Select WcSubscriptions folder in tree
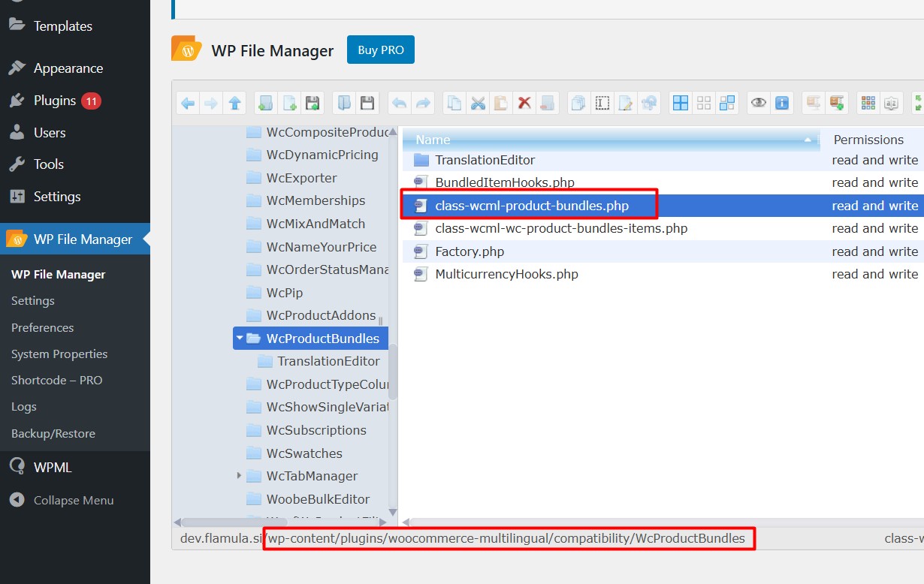 coord(316,430)
